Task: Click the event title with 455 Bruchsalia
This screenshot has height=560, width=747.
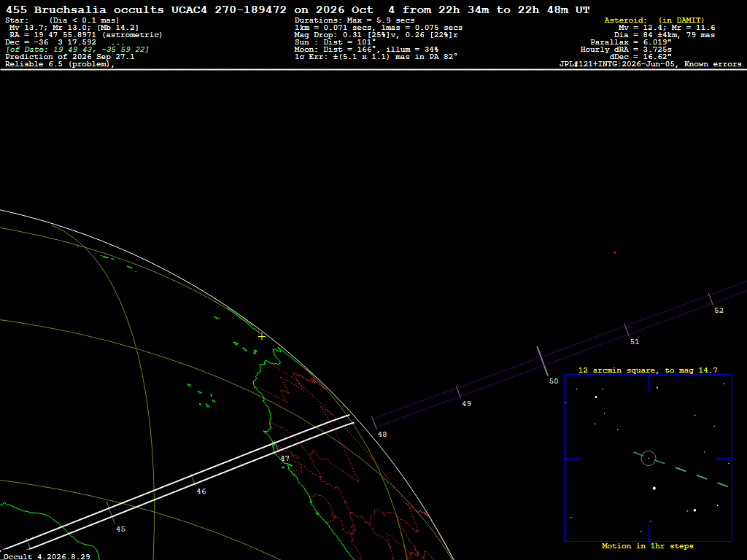Action: coord(298,9)
